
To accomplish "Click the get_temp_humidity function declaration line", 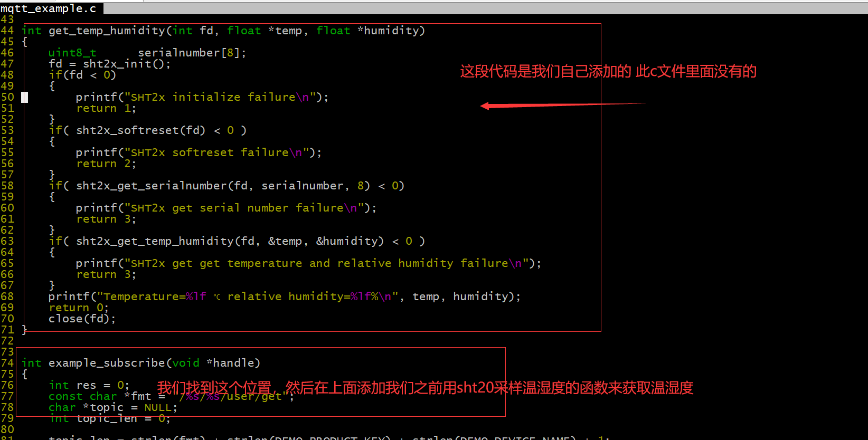I will tap(223, 31).
